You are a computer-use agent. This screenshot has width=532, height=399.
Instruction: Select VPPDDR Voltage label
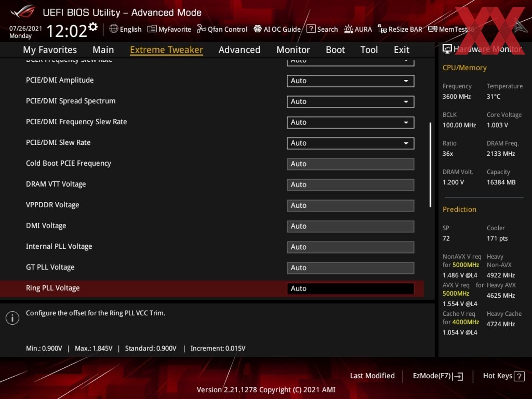click(52, 205)
